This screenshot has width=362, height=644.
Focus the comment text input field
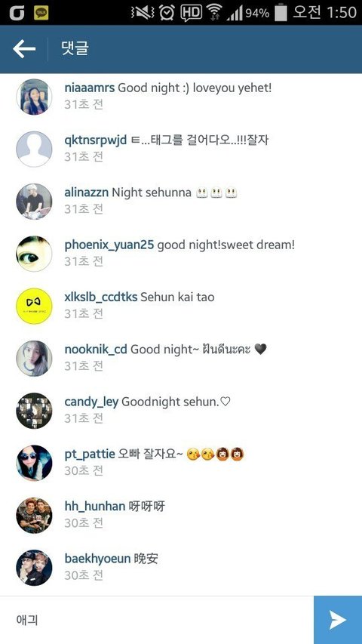(x=157, y=620)
